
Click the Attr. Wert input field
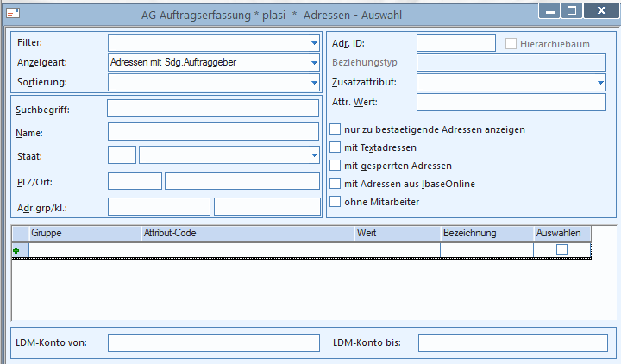tap(511, 102)
